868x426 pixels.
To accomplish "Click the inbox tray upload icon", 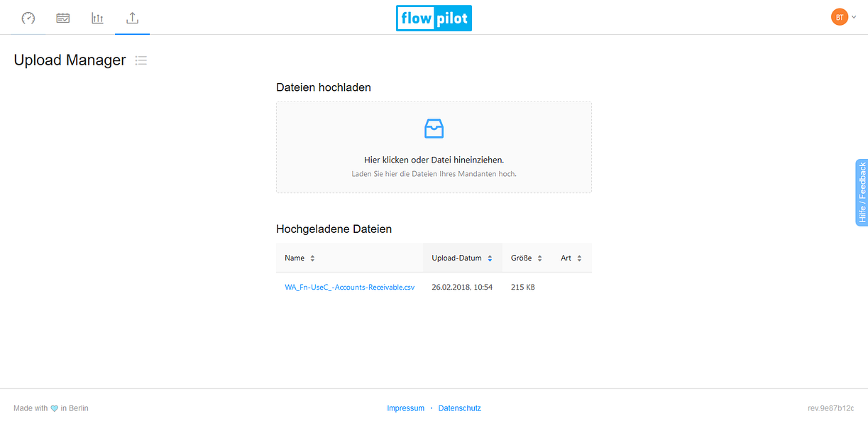I will (434, 129).
